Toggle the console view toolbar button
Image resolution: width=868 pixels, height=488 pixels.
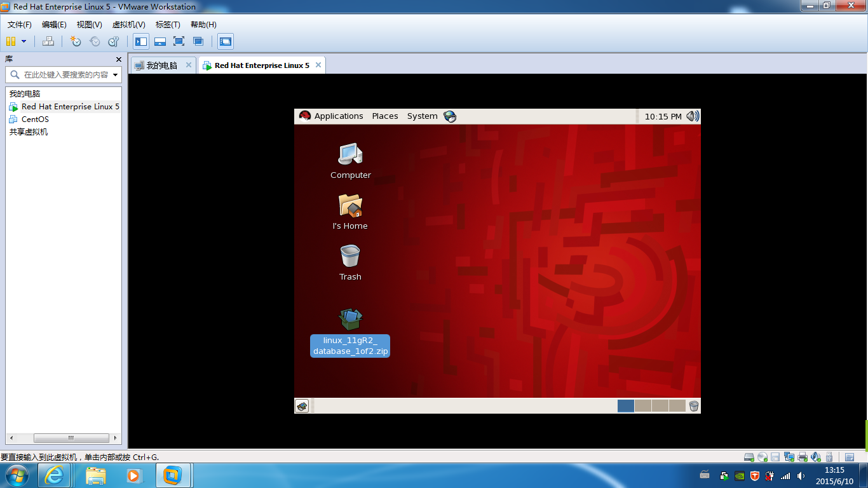point(226,41)
